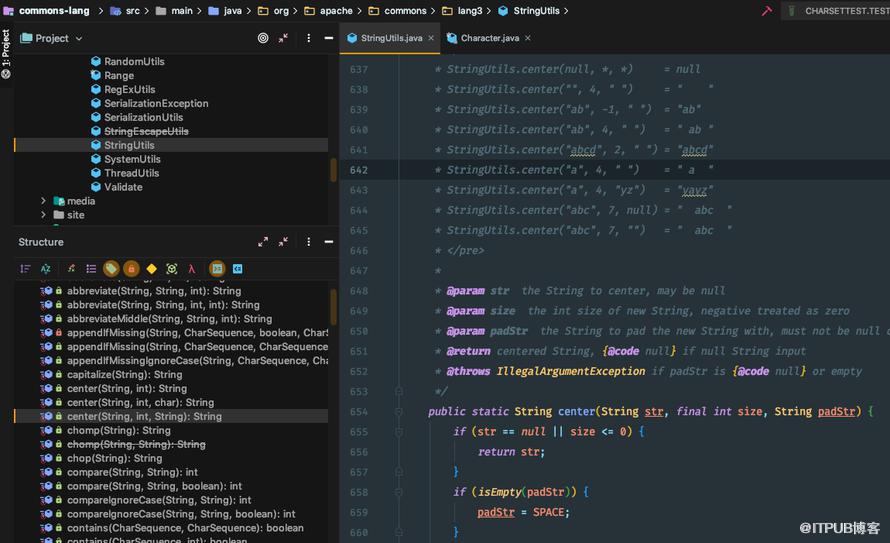Switch to the Character.java tab
890x543 pixels.
(x=489, y=38)
